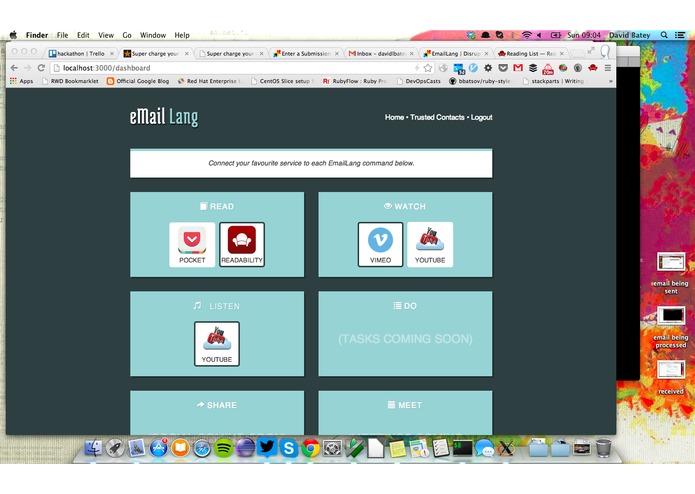
Task: Select the 'received' desktop file
Action: [x=671, y=377]
